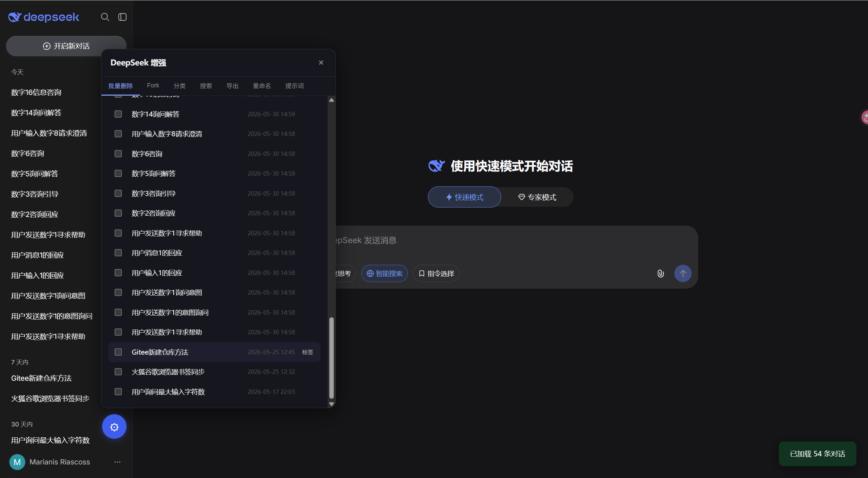The width and height of the screenshot is (868, 478).
Task: Open 数字14询问解答 chat in the sidebar
Action: click(x=36, y=113)
